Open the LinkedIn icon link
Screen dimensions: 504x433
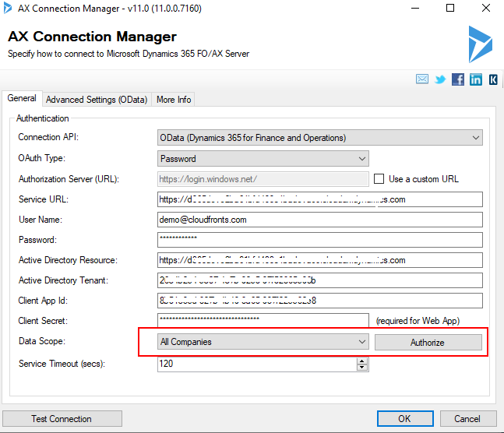coord(476,79)
